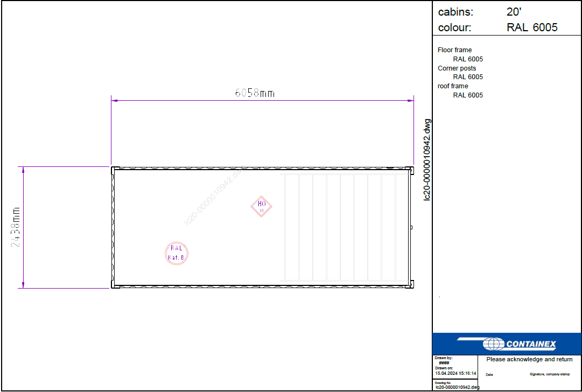Click the #### drawn-by value

tap(444, 363)
